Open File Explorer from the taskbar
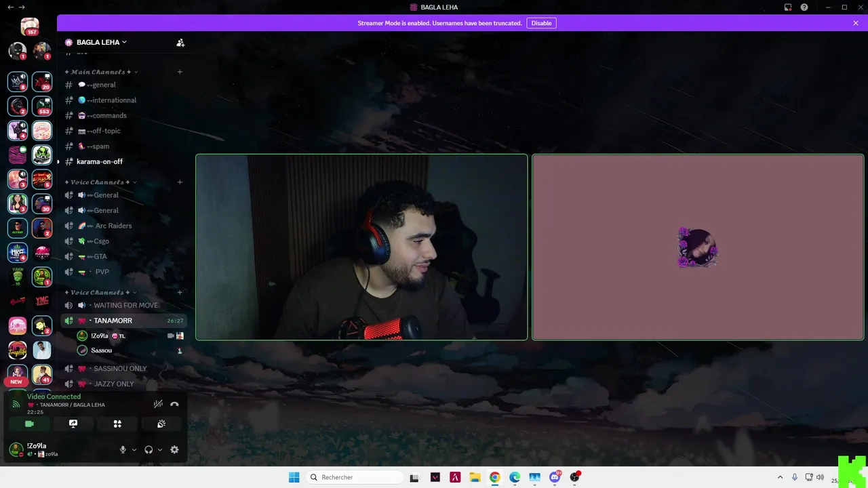The width and height of the screenshot is (868, 488). click(x=475, y=477)
